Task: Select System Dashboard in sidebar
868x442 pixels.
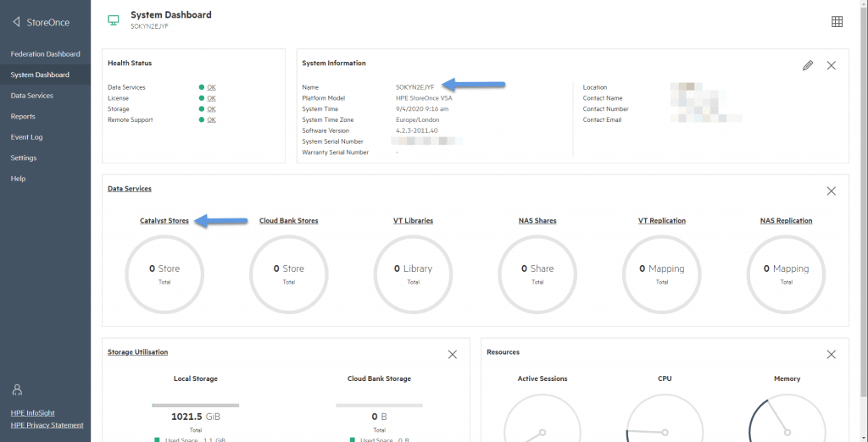Action: click(x=46, y=75)
